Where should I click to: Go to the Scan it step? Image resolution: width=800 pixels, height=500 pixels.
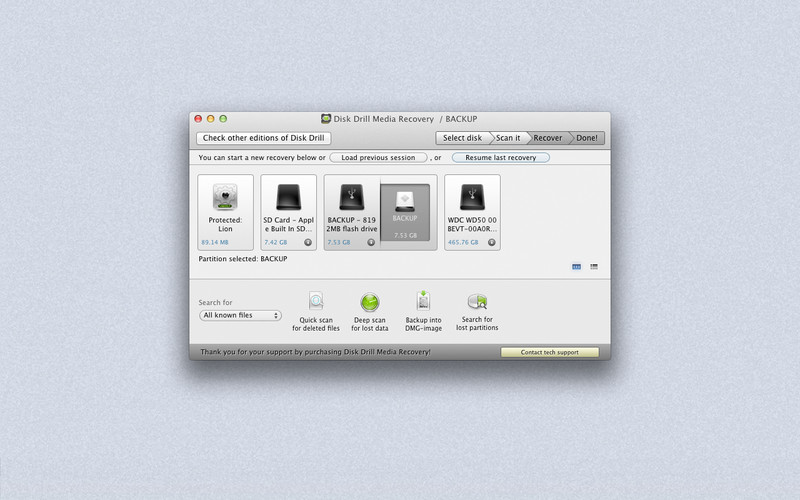(x=508, y=138)
